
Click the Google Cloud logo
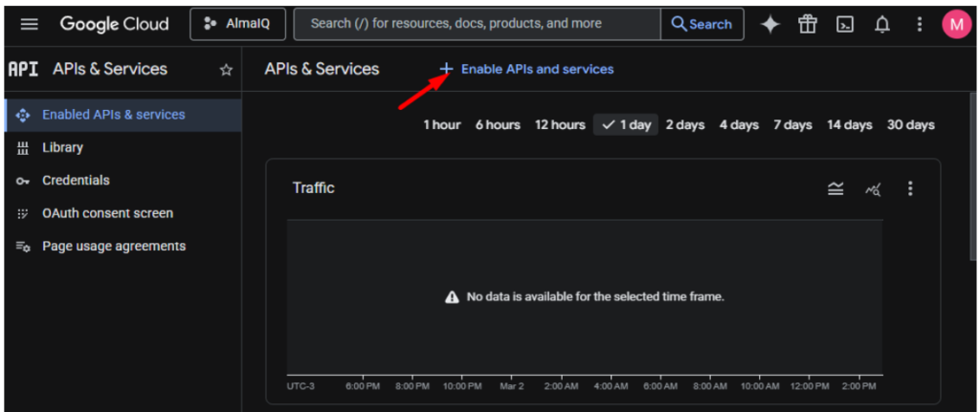click(x=115, y=24)
